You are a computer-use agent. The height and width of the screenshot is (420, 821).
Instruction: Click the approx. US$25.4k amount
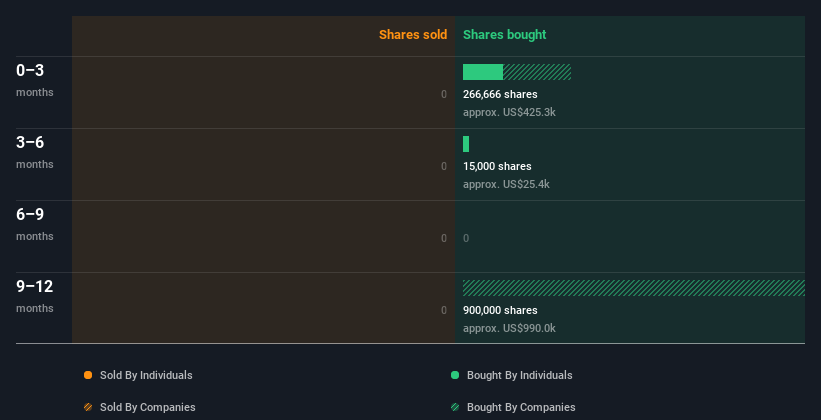tap(506, 184)
